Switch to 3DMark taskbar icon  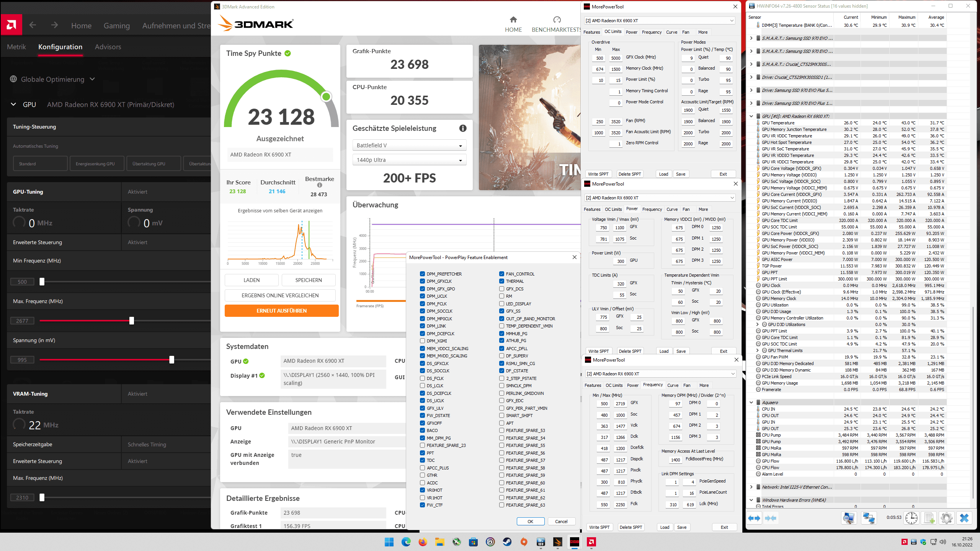pyautogui.click(x=558, y=542)
